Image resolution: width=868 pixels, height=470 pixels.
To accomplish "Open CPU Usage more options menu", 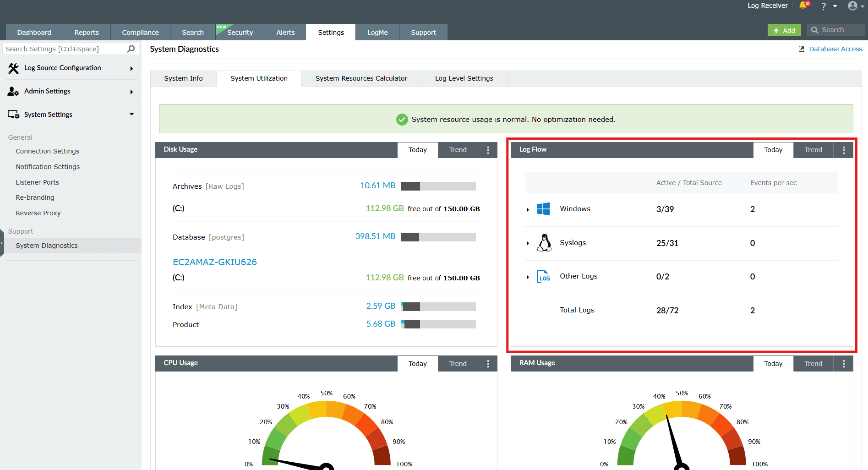I will point(488,364).
